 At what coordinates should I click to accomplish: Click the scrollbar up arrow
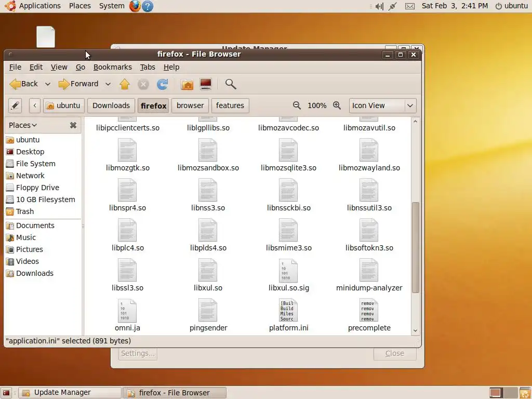click(415, 122)
